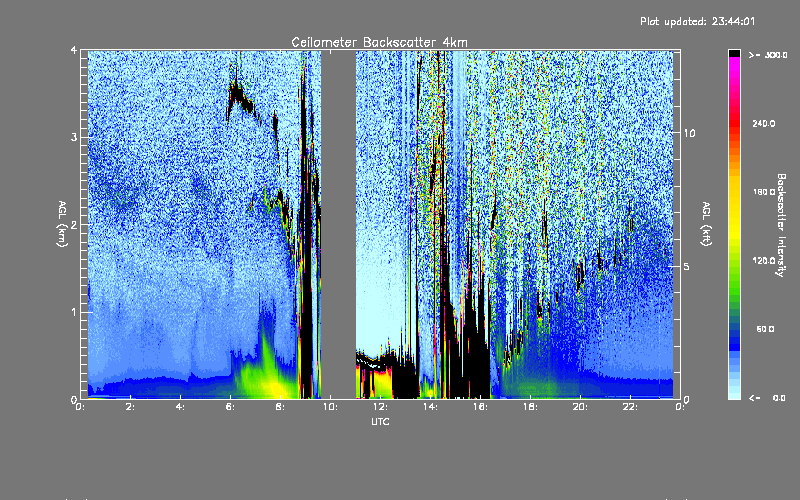
Task: Click the '2:' tick on the UTC axis
Action: click(x=131, y=407)
